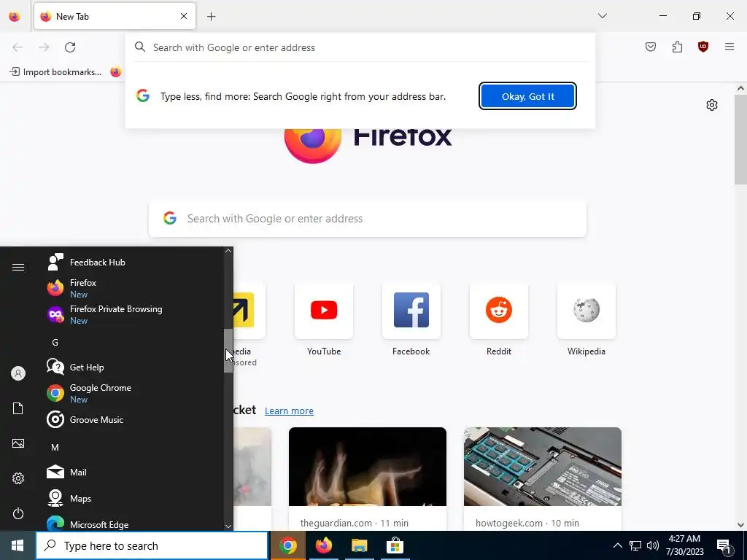The height and width of the screenshot is (560, 747).
Task: Launch Google Chrome from Start menu list
Action: tap(133, 393)
